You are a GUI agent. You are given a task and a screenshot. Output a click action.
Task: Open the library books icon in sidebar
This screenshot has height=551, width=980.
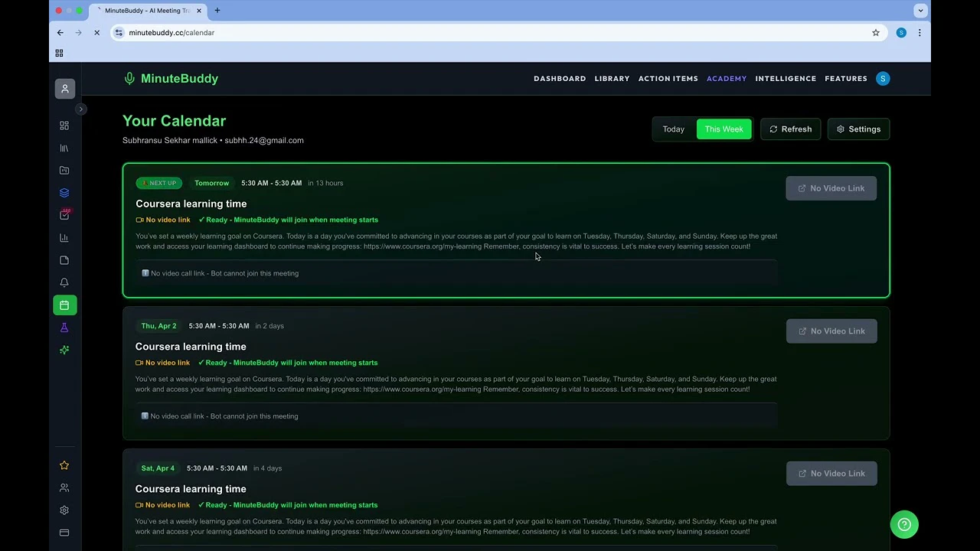tap(64, 148)
